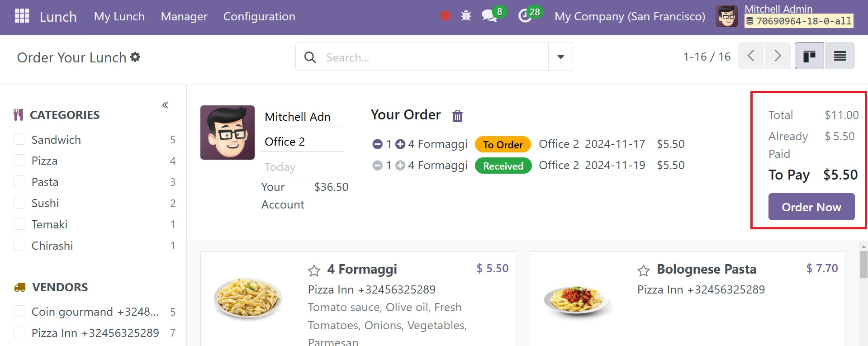The width and height of the screenshot is (868, 346).
Task: Click the Order Now button
Action: pos(811,207)
